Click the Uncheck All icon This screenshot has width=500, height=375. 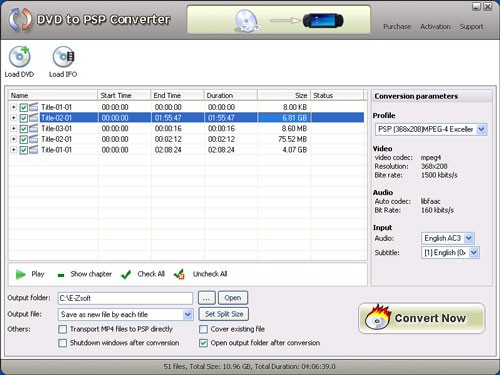pos(179,274)
